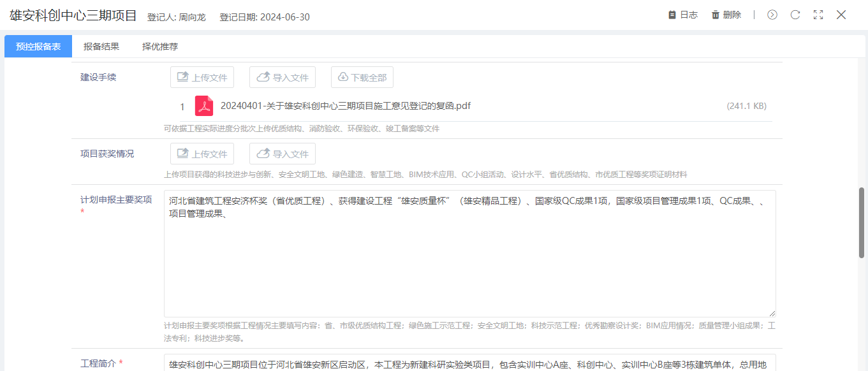Open the 20240401 施工意见登记复函 PDF file

345,106
